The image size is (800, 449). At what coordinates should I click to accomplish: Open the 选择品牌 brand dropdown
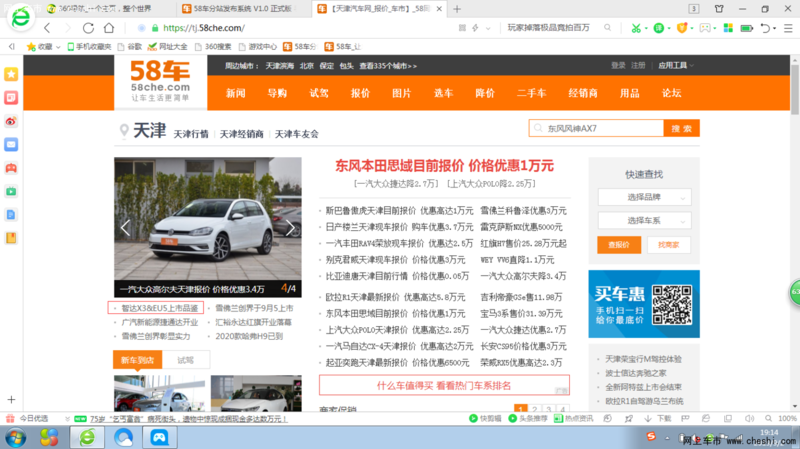pyautogui.click(x=644, y=197)
